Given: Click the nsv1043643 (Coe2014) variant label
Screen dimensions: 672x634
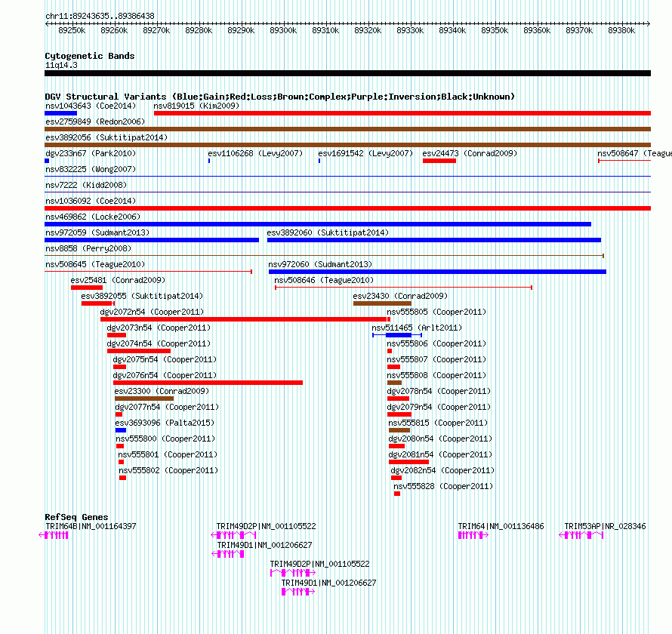Looking at the screenshot, I should [x=91, y=106].
